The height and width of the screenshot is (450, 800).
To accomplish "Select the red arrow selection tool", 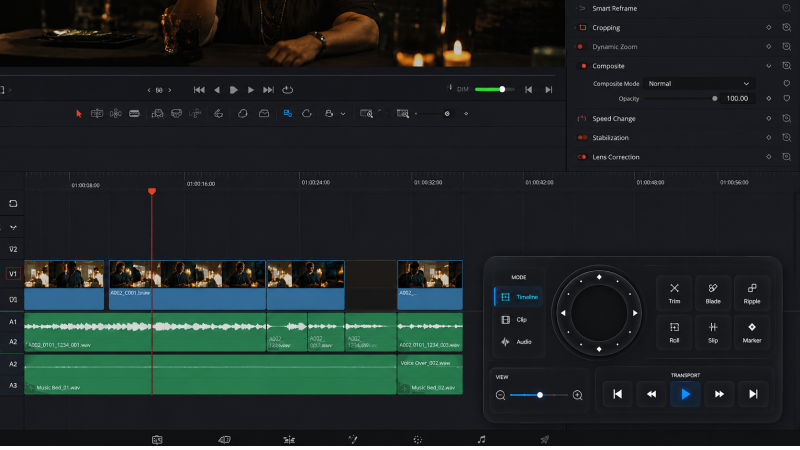I will tap(79, 114).
